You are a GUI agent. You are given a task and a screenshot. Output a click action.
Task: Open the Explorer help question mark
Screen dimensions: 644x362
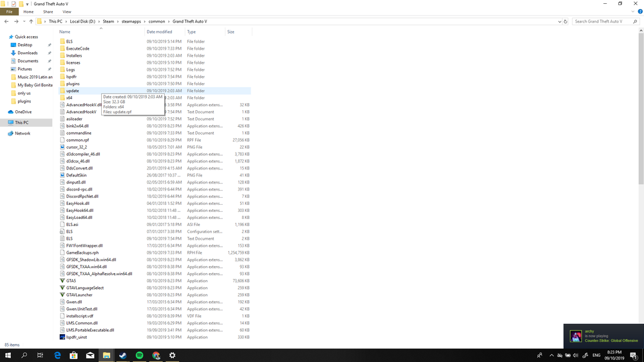tap(640, 12)
